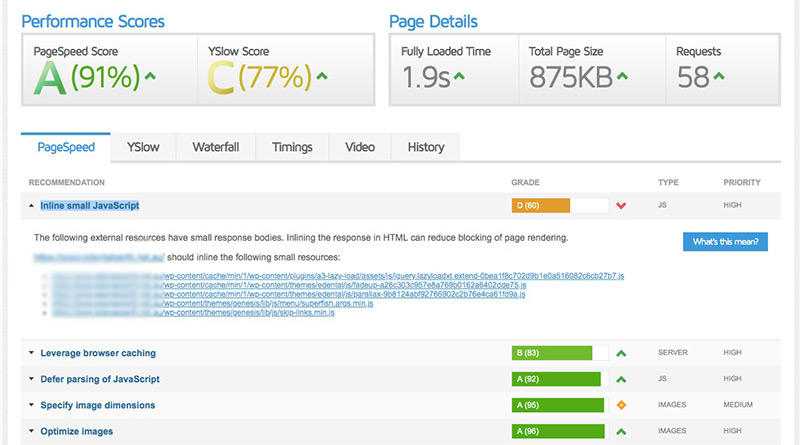Click the 1.9s fully loaded time value
Image resolution: width=800 pixels, height=445 pixels.
point(426,78)
